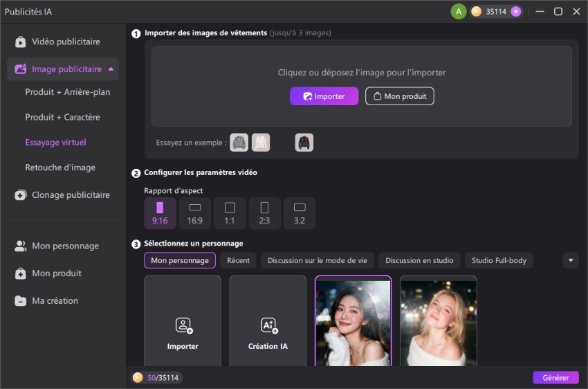Select the 2:3 aspect ratio
Viewport: 588px width, 389px height.
click(264, 213)
